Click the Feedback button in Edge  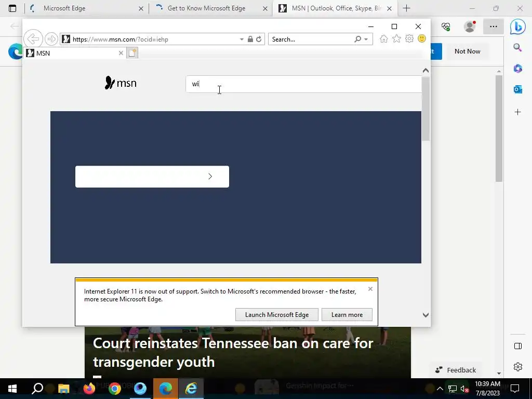click(x=456, y=370)
